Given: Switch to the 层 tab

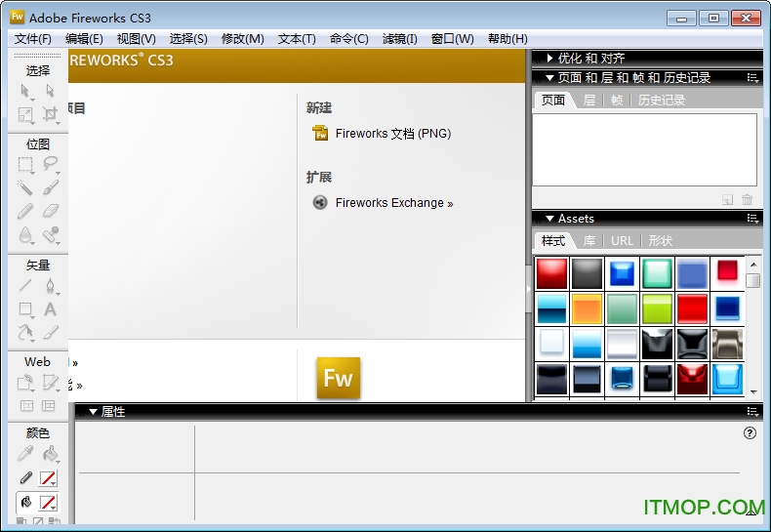Looking at the screenshot, I should pos(589,101).
